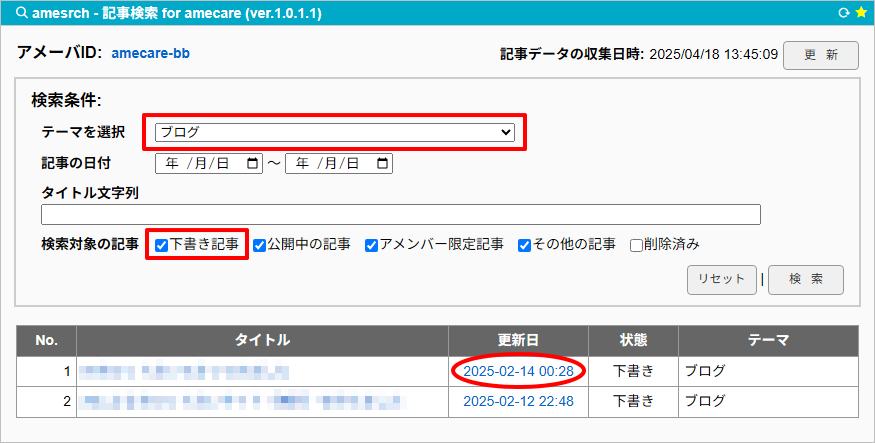Open the 2025-02-12 22:48 updated date link
The height and width of the screenshot is (443, 875).
(518, 401)
